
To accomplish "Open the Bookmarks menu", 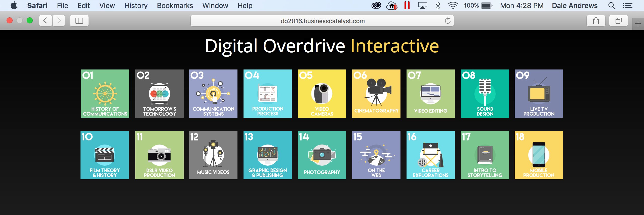I will tap(175, 6).
